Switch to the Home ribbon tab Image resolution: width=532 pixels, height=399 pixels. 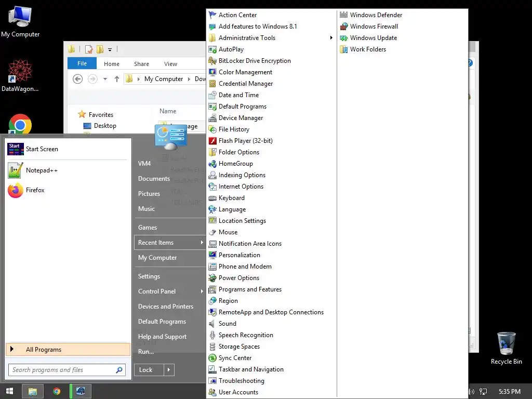(112, 64)
